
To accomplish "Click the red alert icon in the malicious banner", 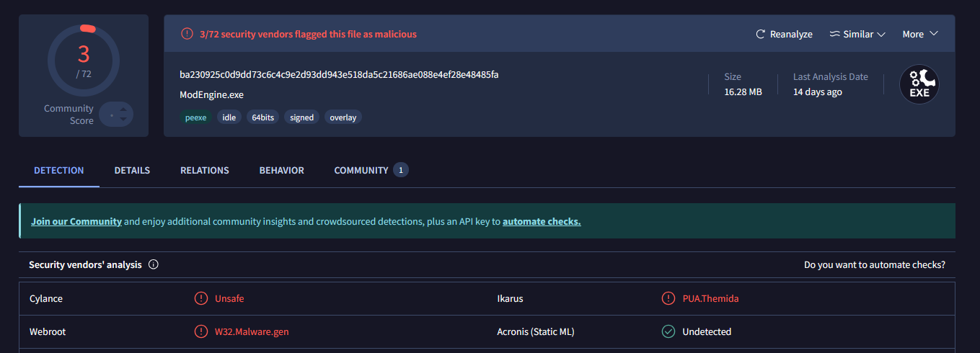I will click(x=187, y=34).
